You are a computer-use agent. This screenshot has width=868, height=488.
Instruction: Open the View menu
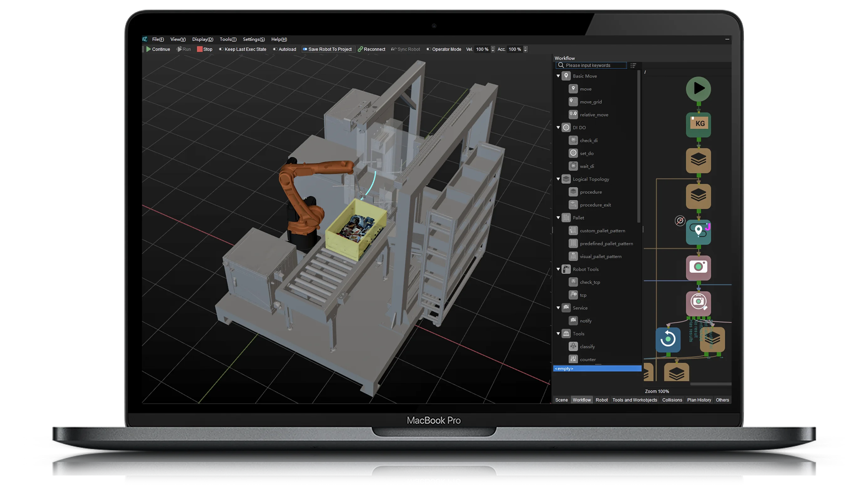tap(178, 39)
